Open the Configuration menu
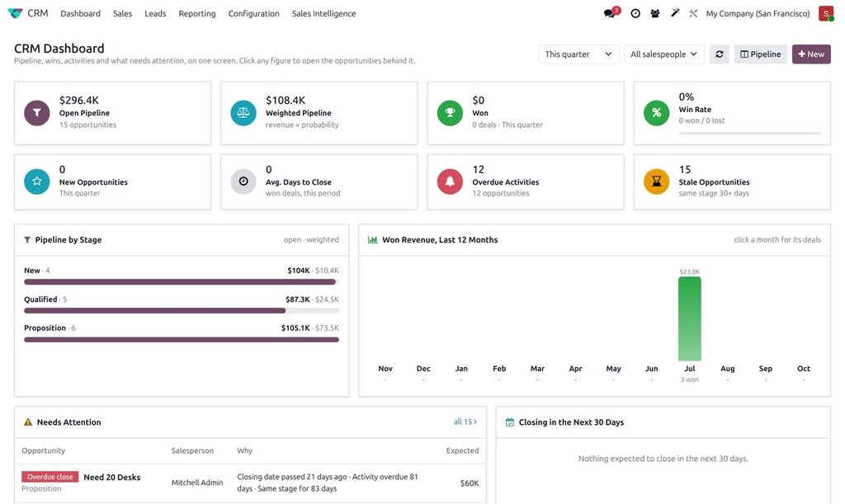 click(x=254, y=13)
